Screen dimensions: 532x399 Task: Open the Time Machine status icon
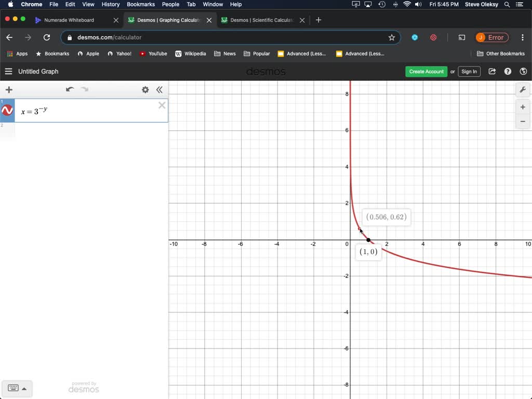[382, 4]
